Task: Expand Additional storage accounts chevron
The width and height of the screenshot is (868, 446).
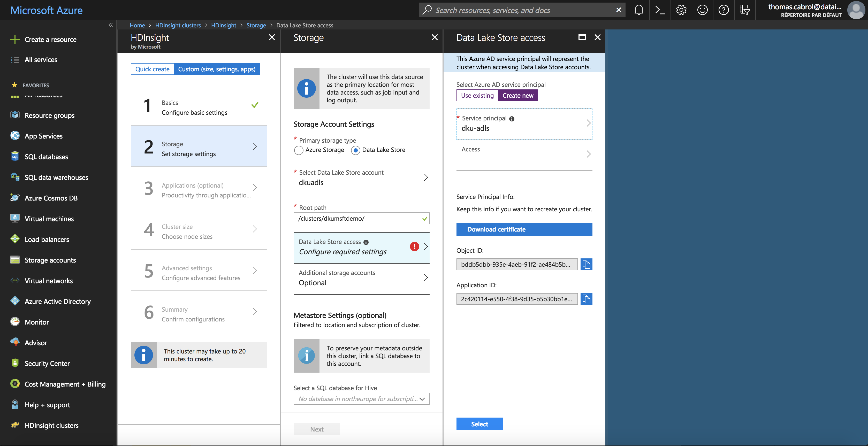Action: pyautogui.click(x=425, y=278)
